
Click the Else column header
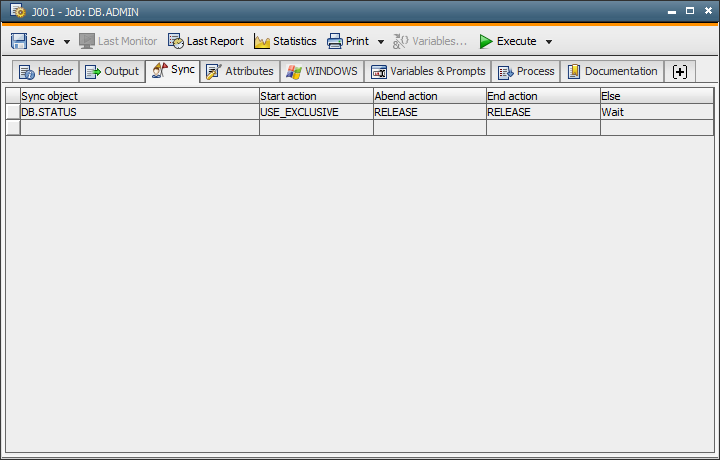[657, 96]
